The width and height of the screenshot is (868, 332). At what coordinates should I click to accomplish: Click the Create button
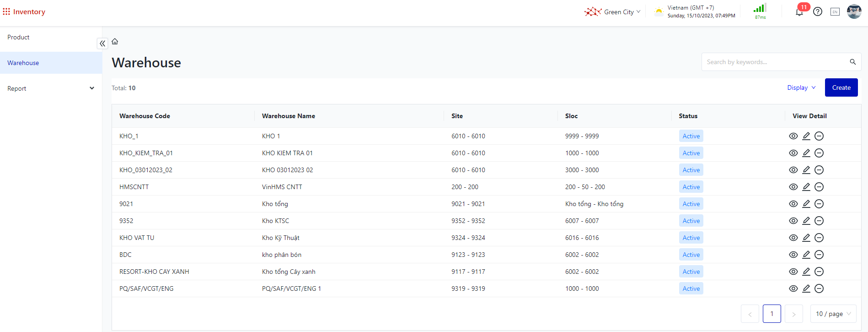click(841, 87)
